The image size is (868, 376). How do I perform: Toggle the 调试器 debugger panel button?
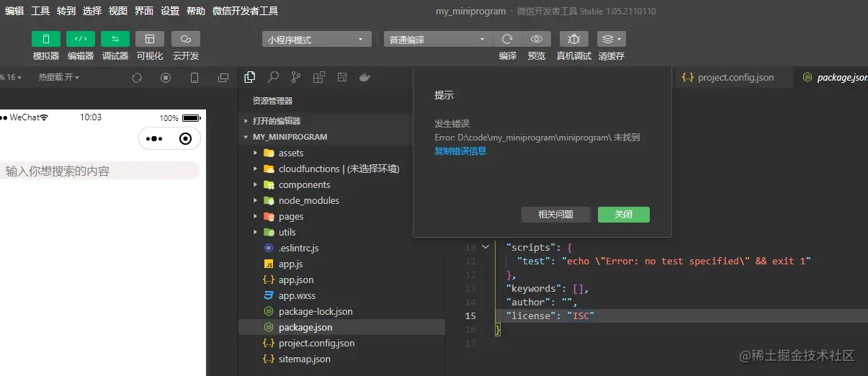115,39
